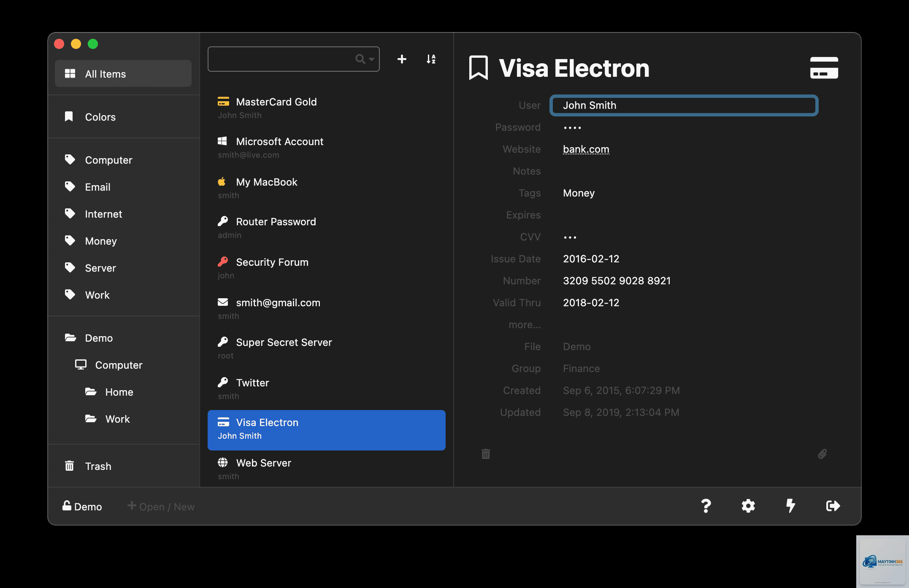The width and height of the screenshot is (909, 588).
Task: Select the All Items view
Action: coord(123,74)
